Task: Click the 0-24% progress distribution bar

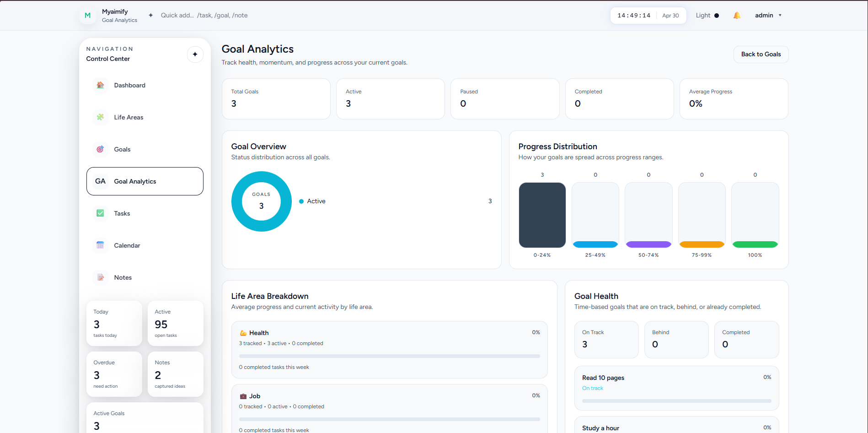Action: [x=542, y=215]
